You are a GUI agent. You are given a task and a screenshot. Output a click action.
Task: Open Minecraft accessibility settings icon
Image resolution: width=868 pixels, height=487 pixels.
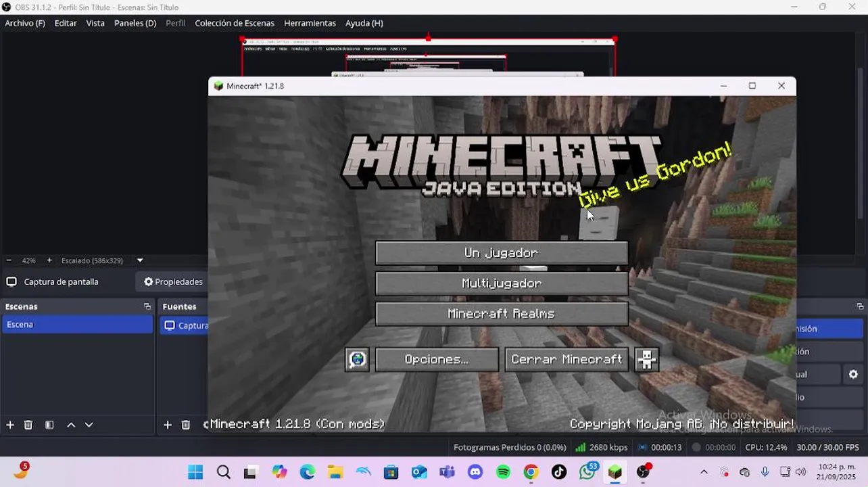coord(646,359)
